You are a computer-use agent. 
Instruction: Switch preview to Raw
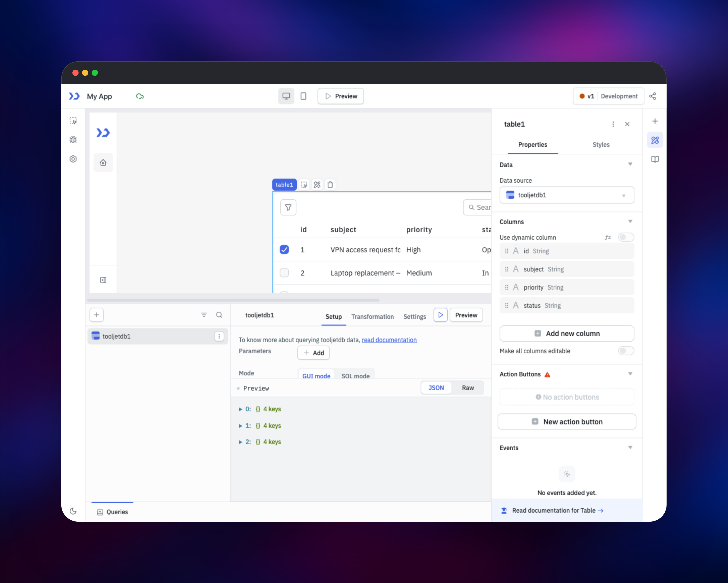coord(468,388)
